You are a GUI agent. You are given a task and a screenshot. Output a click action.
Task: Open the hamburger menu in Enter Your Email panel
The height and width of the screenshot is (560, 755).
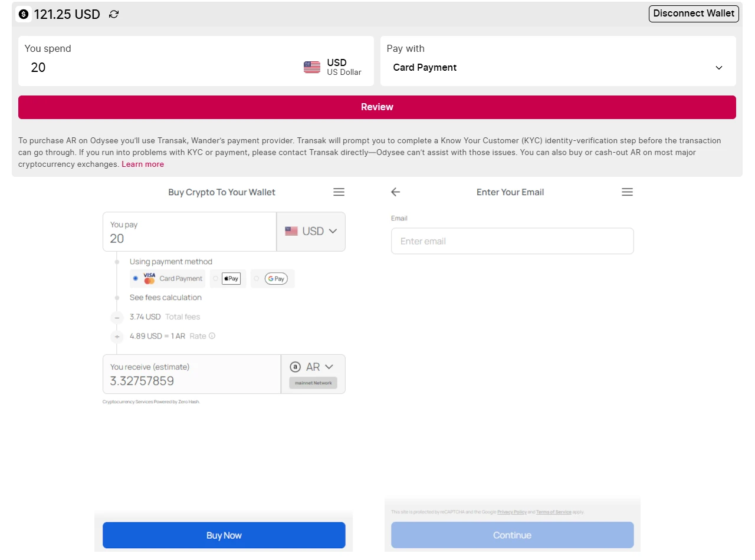tap(627, 192)
